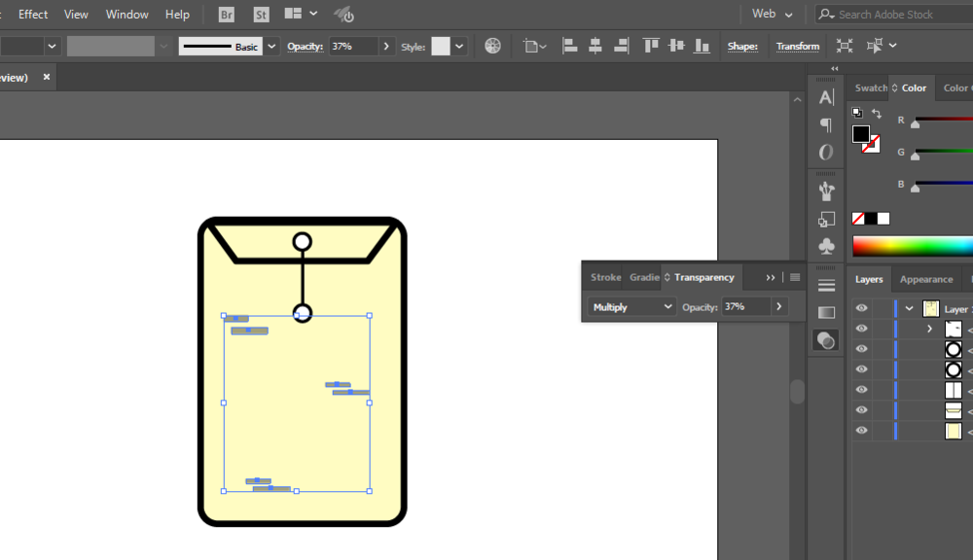Click the Transparency panel menu icon
The height and width of the screenshot is (560, 973).
(795, 277)
